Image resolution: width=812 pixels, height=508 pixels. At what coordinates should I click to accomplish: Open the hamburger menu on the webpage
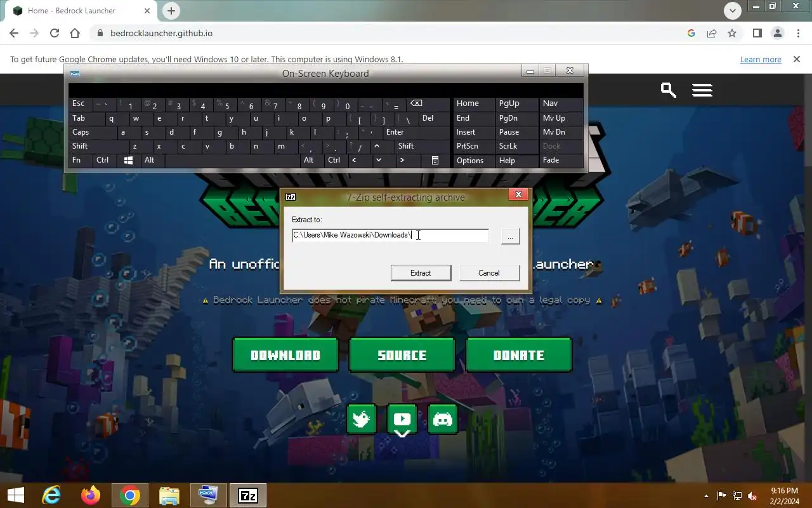[702, 90]
